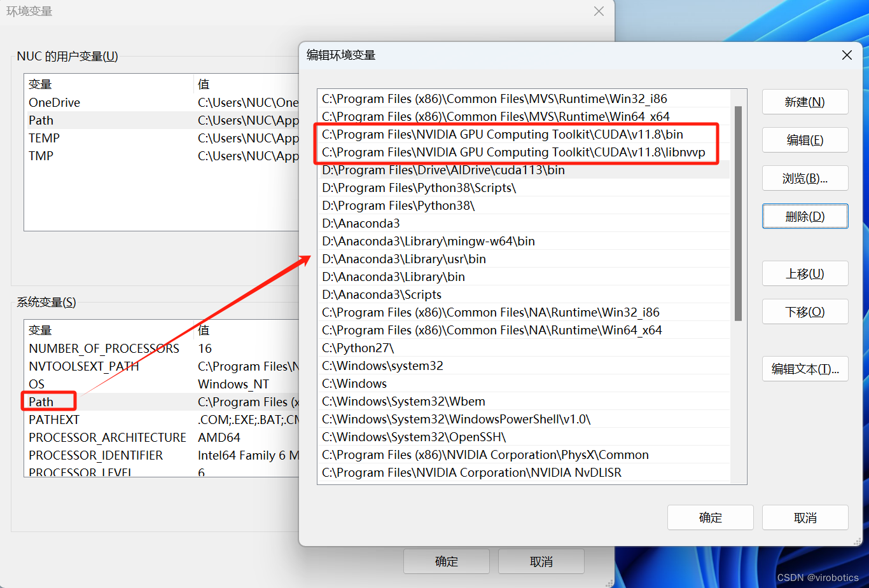
Task: Select the C:\Windows\System32\Wbem entry
Action: pyautogui.click(x=524, y=401)
